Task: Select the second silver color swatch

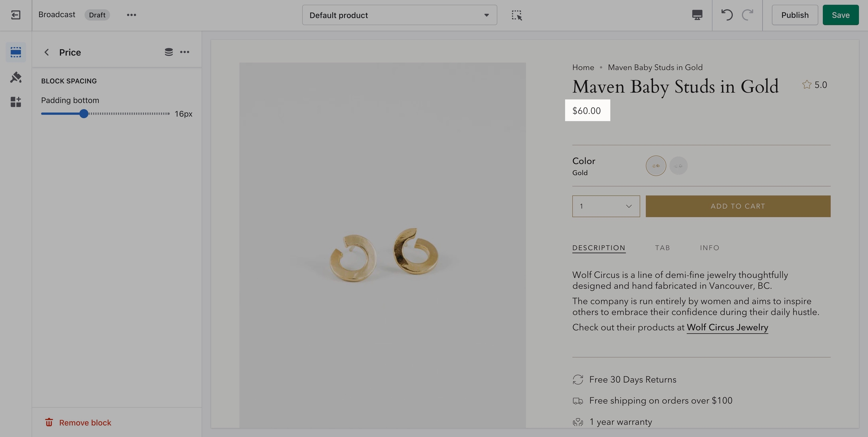Action: coord(678,166)
